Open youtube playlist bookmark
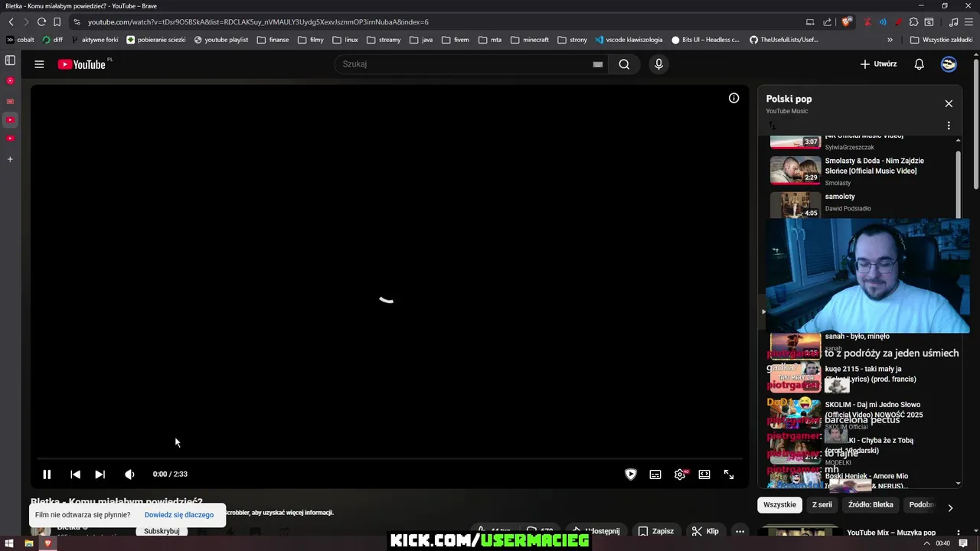This screenshot has width=980, height=551. click(x=221, y=40)
